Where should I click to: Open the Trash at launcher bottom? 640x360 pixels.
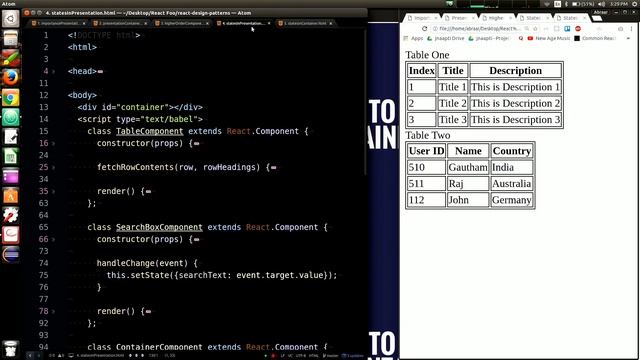11,349
